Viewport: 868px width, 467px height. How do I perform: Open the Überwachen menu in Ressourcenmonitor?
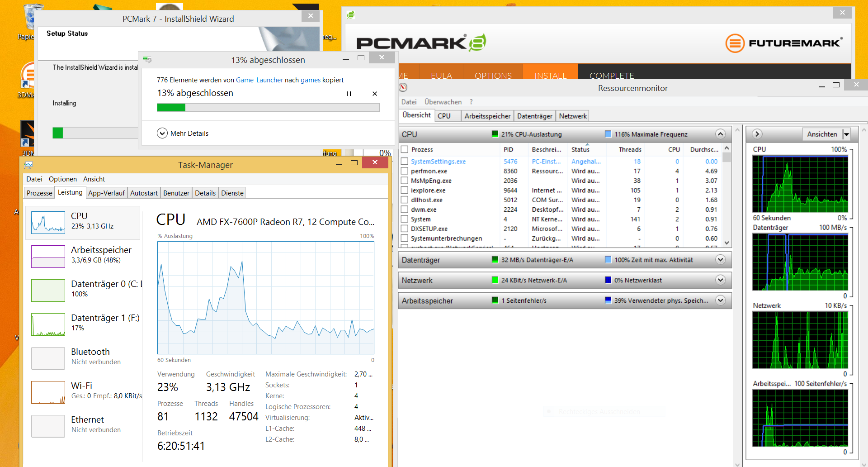[443, 102]
